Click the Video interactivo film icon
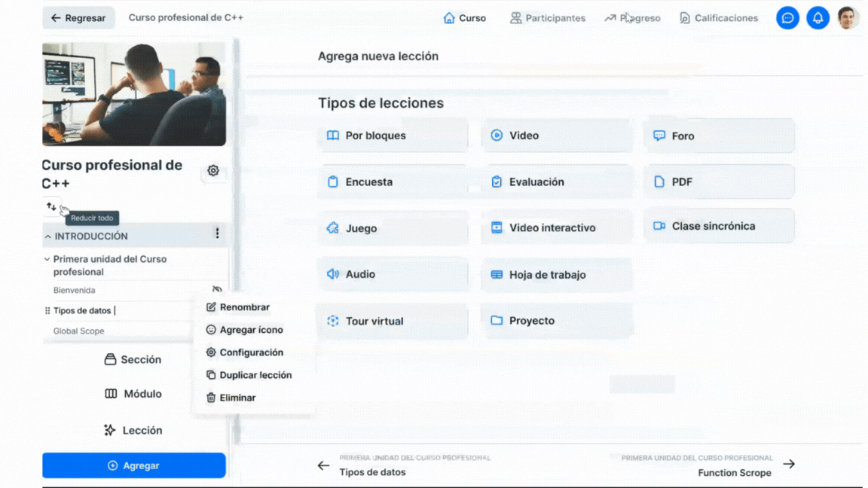The height and width of the screenshot is (488, 868). click(x=497, y=227)
